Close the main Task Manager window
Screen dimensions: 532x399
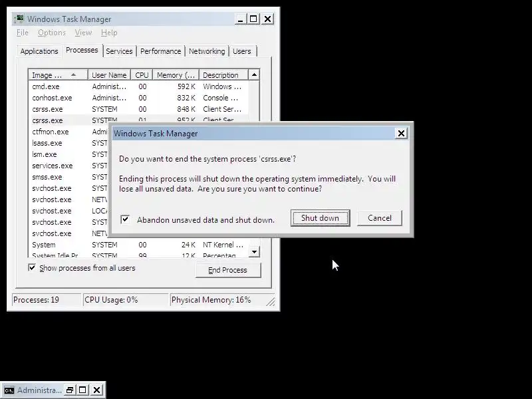click(x=268, y=19)
